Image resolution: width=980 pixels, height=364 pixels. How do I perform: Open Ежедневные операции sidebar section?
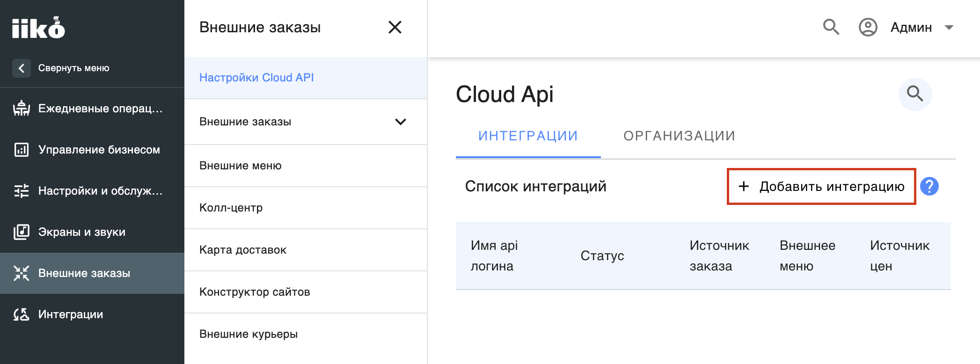coord(92,109)
